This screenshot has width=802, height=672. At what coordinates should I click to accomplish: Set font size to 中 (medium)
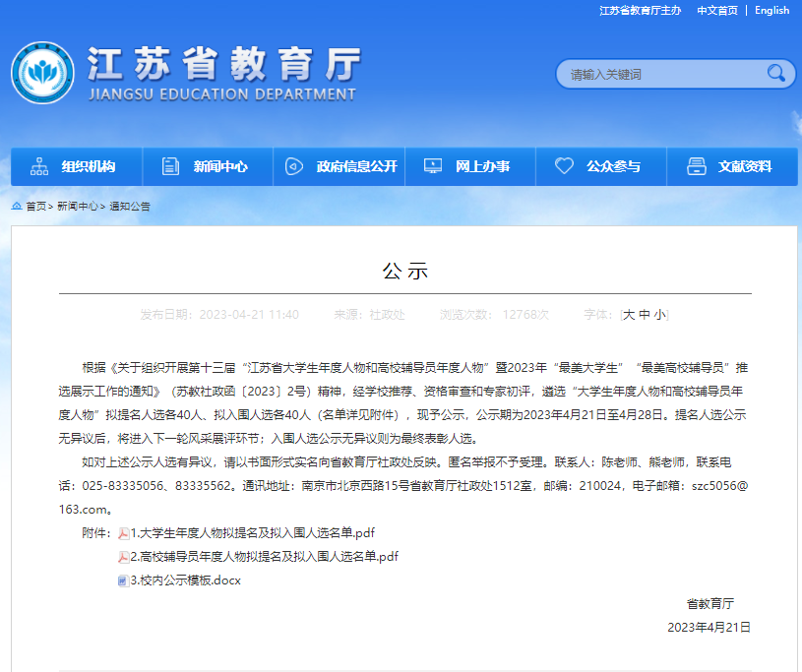coord(645,315)
